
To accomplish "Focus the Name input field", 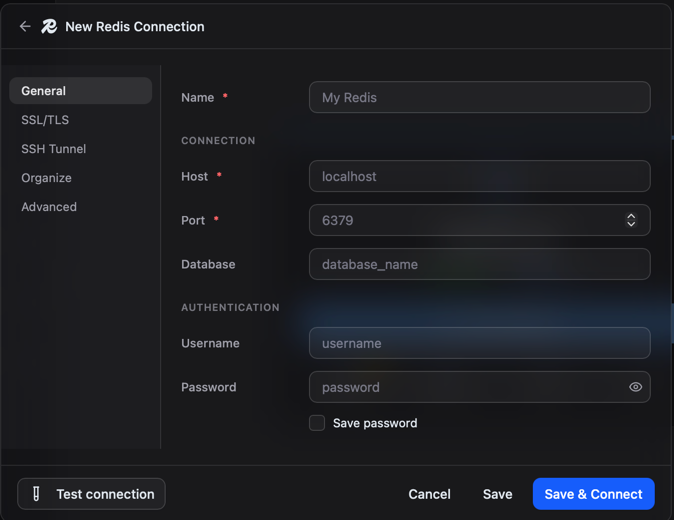I will point(480,97).
